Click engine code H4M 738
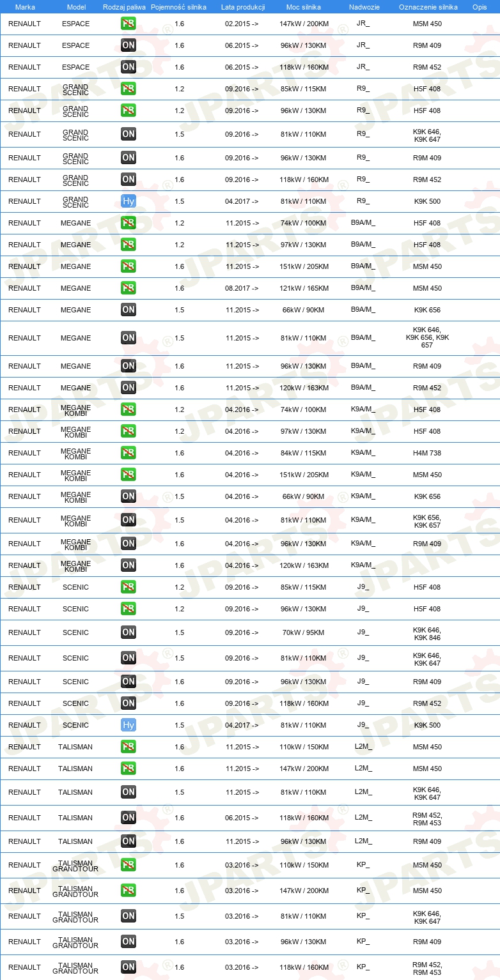The height and width of the screenshot is (980, 500). [x=427, y=453]
